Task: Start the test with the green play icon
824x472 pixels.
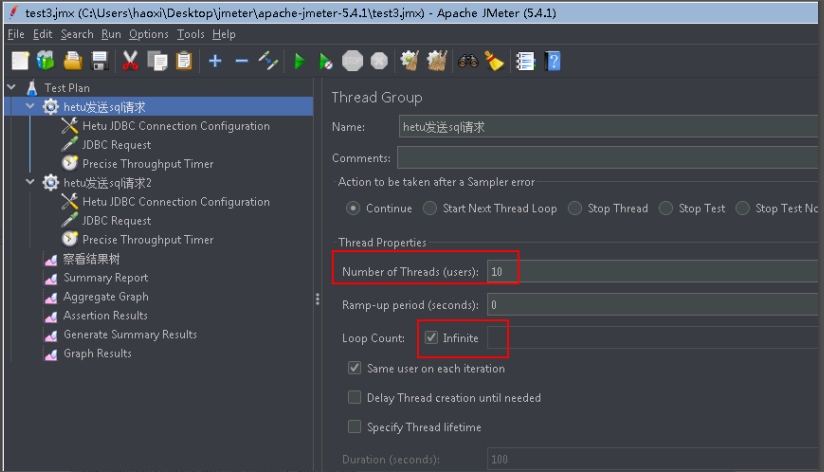Action: (x=300, y=61)
